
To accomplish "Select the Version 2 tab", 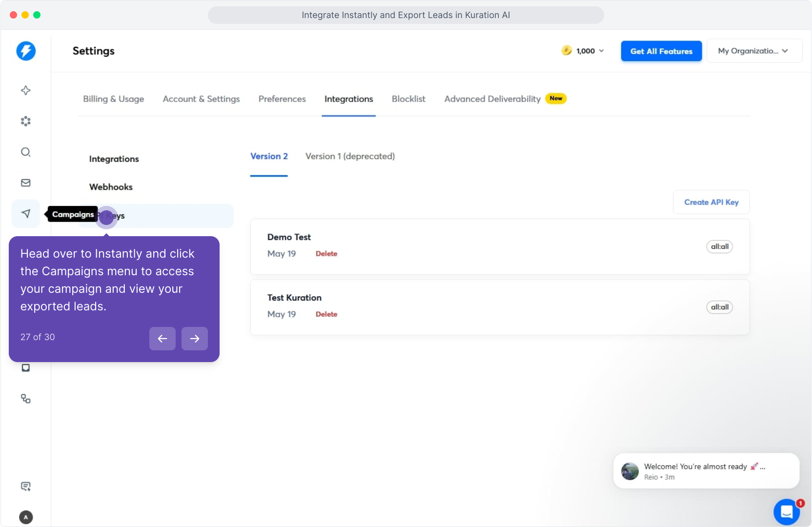I will coord(269,156).
